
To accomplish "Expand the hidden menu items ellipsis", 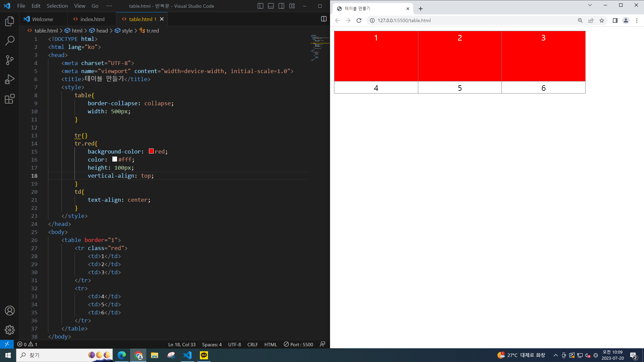I will (109, 6).
